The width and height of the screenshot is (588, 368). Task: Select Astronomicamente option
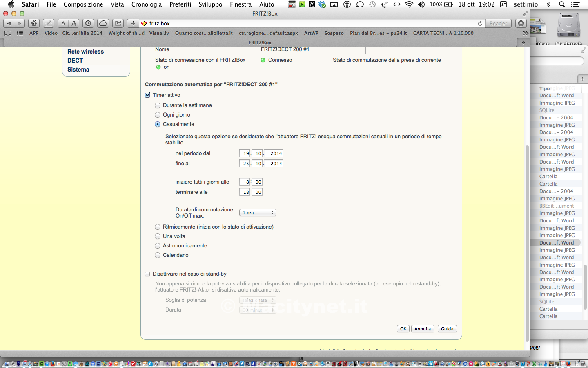[x=158, y=246]
